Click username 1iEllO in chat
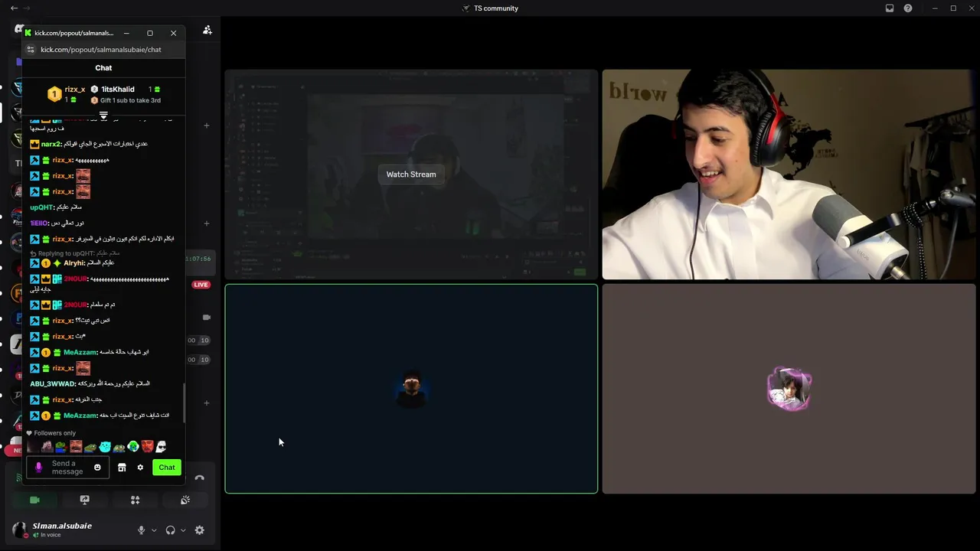 click(x=40, y=223)
